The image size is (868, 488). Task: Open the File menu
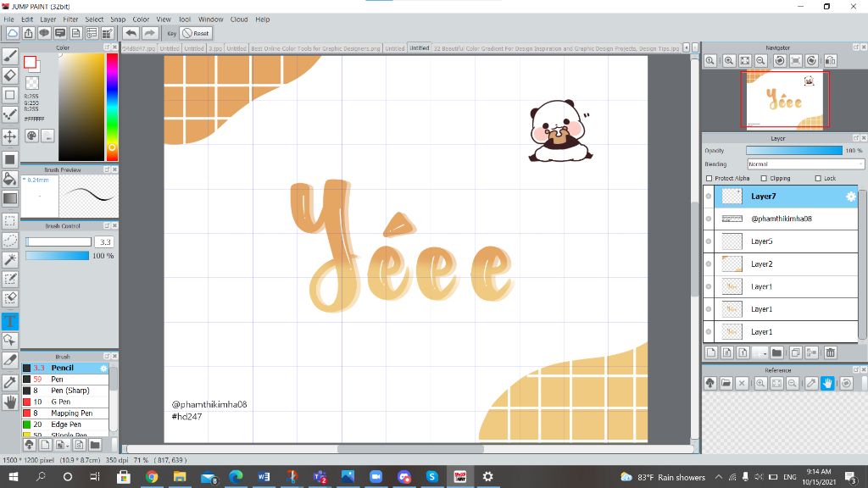click(x=8, y=19)
